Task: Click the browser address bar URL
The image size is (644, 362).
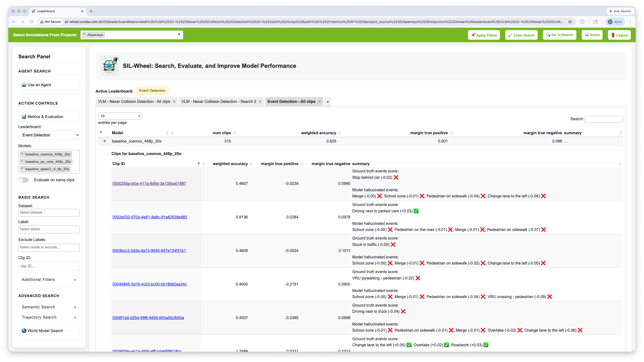Action: [x=314, y=22]
